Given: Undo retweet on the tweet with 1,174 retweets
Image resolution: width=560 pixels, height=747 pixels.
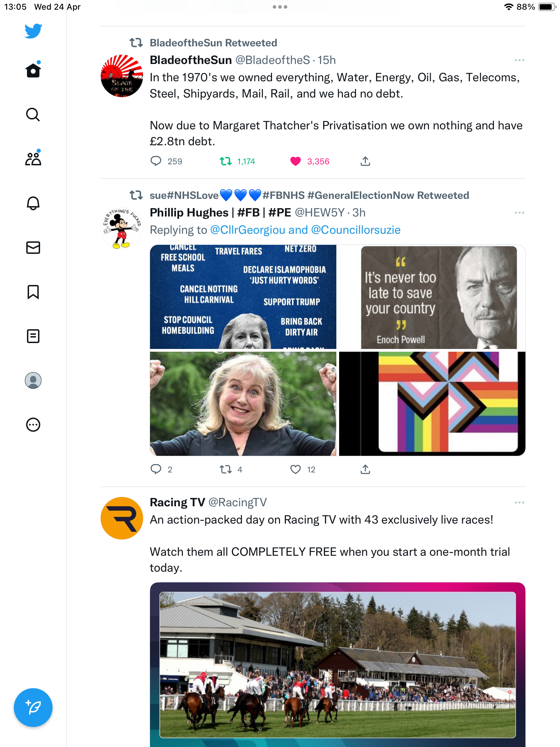Looking at the screenshot, I should point(226,161).
